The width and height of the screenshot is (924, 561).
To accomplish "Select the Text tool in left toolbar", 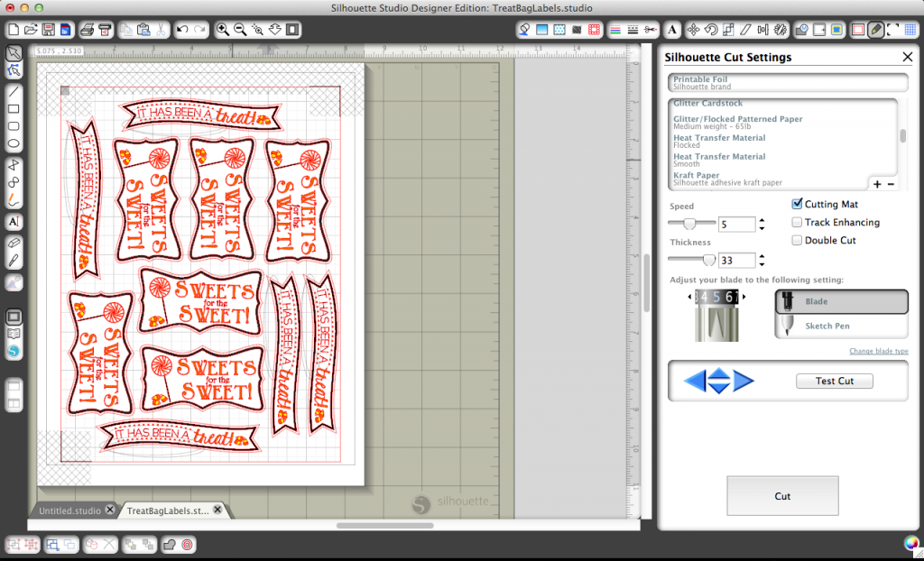I will coord(14,222).
